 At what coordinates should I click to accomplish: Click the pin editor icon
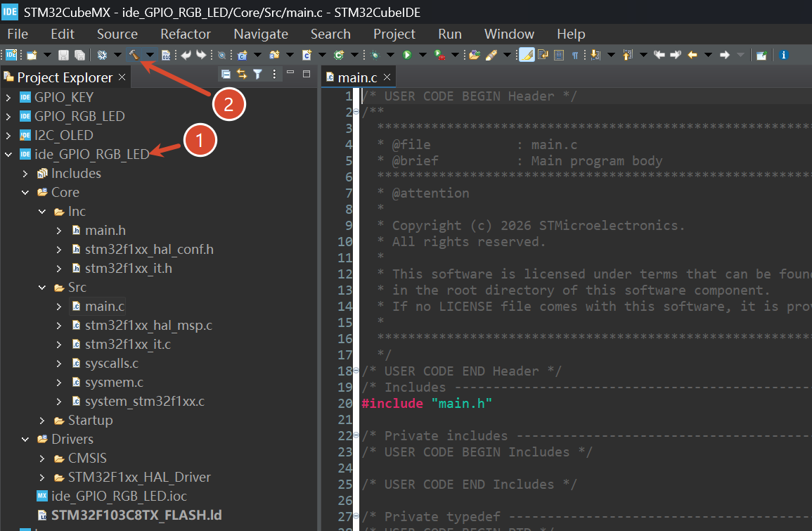(761, 55)
